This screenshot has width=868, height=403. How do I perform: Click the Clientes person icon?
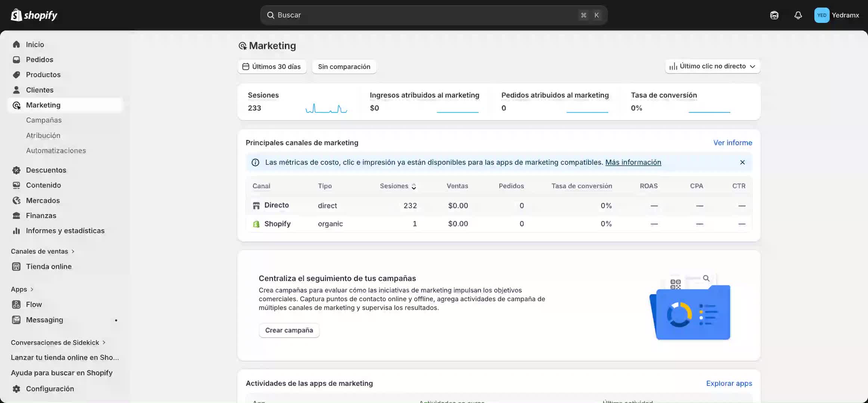(16, 90)
